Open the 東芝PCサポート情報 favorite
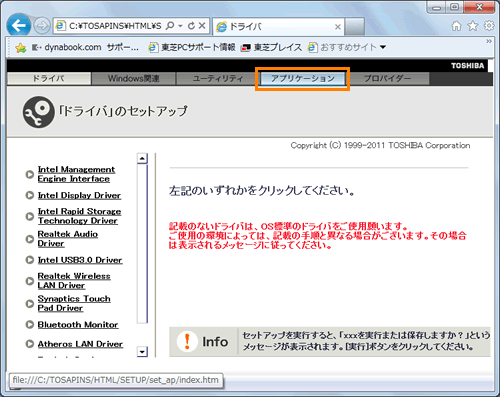The image size is (500, 397). point(192,48)
